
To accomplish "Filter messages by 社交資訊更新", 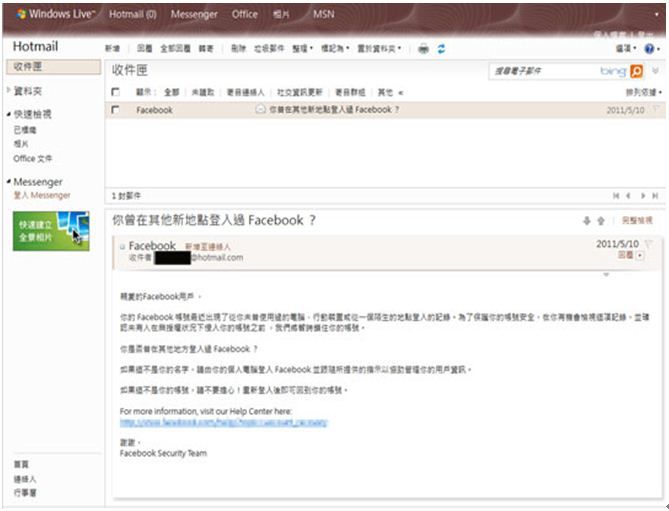I will (300, 92).
